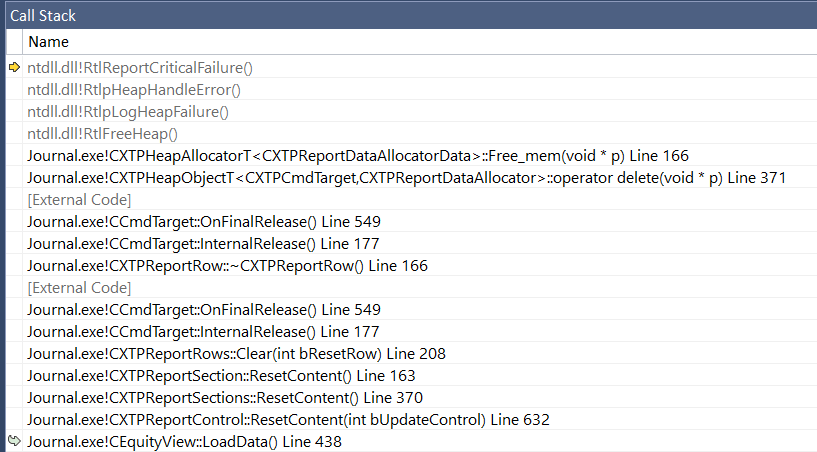Viewport: 817px width, 452px height.
Task: Click the Call Stack panel title
Action: point(43,16)
